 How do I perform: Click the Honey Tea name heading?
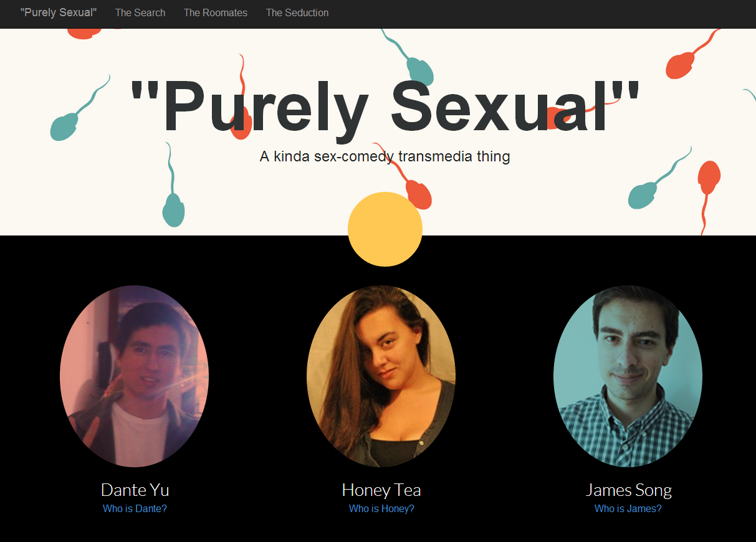[x=381, y=490]
